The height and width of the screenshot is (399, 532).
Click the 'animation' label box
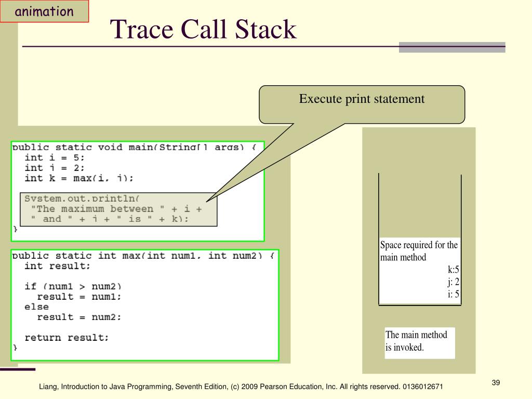click(44, 11)
